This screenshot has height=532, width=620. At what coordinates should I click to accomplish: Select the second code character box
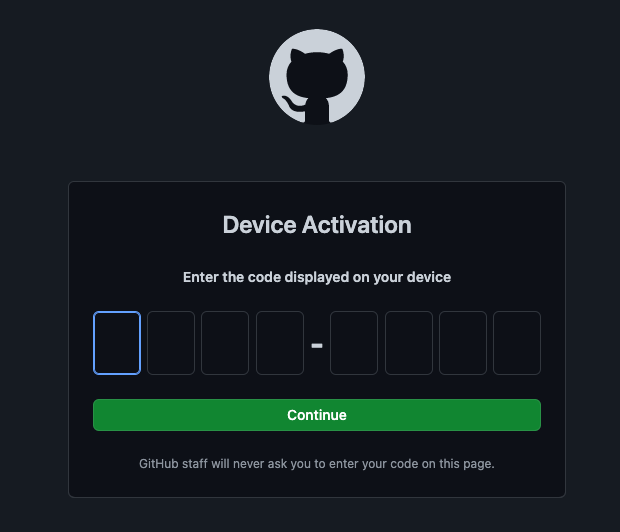[x=171, y=343]
